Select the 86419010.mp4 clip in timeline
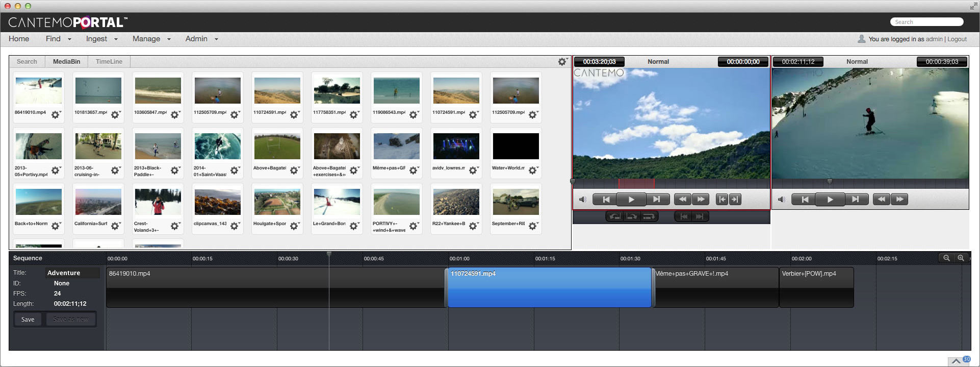980x367 pixels. tap(276, 287)
